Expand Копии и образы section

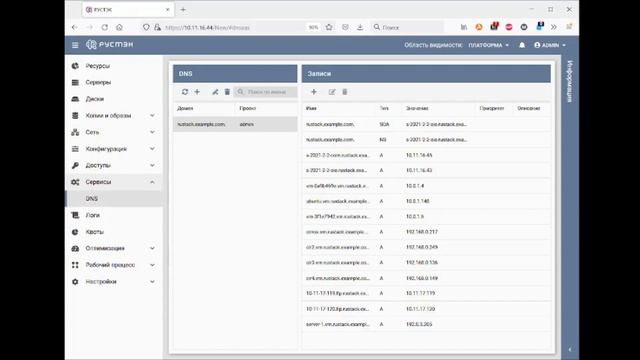pyautogui.click(x=114, y=116)
